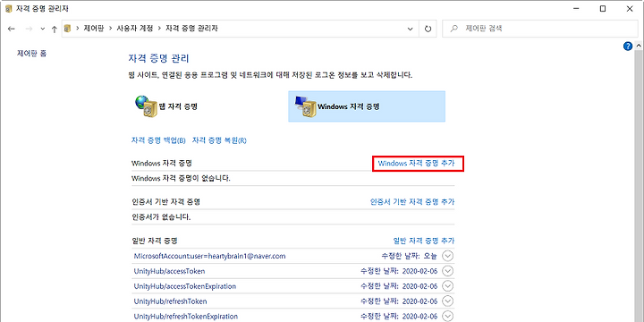Viewport: 644px width, 322px height.
Task: Open MicrosoftAccount:user=heartybrain1@naver.com entry
Action: pyautogui.click(x=209, y=256)
